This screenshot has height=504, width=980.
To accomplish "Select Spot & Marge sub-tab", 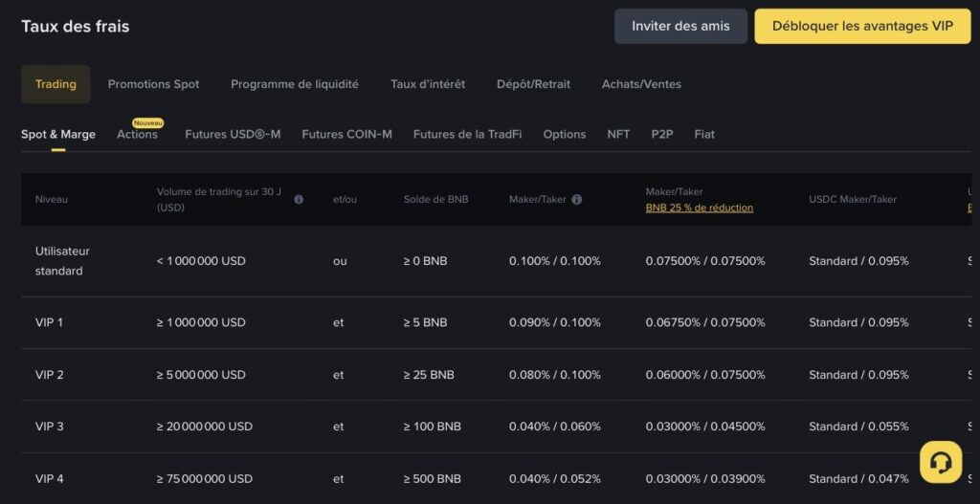I will pos(58,134).
